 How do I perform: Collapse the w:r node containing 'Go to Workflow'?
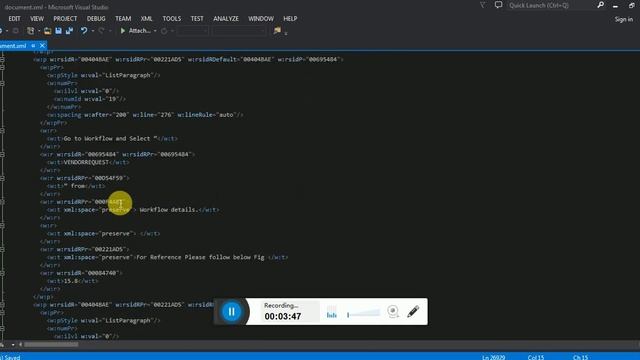click(x=2, y=131)
